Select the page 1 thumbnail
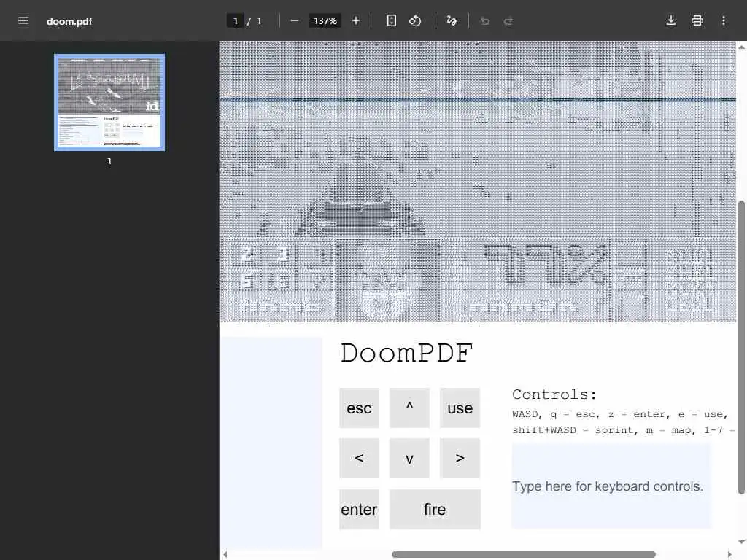Screen dimensions: 747x560 click(x=109, y=102)
